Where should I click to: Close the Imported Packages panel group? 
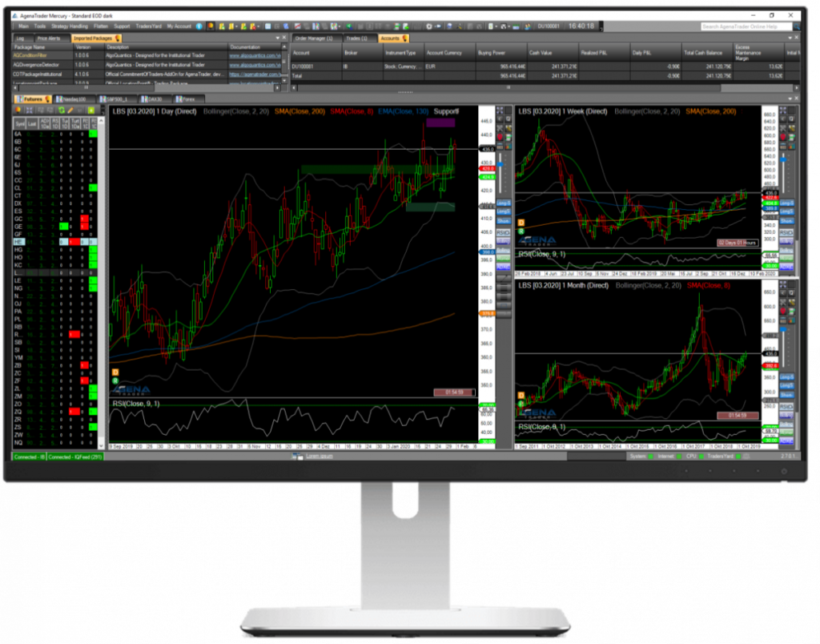pos(284,38)
